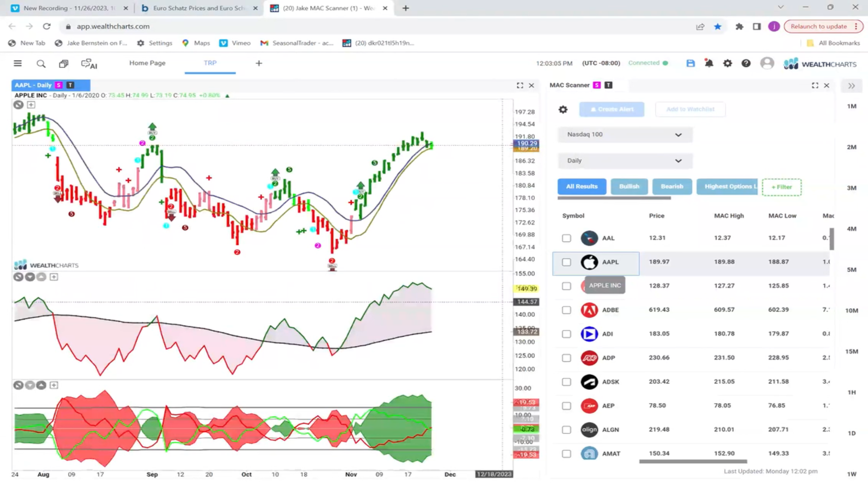This screenshot has height=488, width=868.
Task: Hide price chart overlay via crossed-circle icon
Action: (x=18, y=105)
